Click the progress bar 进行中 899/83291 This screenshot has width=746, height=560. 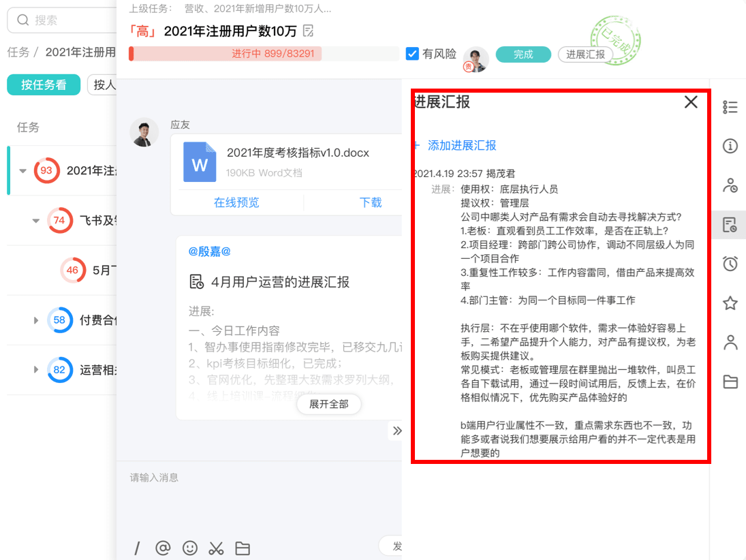[x=264, y=53]
